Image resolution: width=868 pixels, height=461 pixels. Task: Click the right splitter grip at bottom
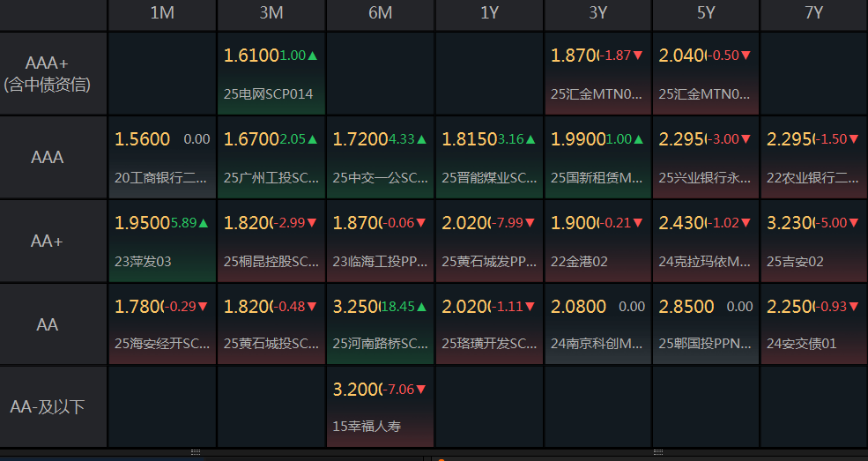(657, 452)
